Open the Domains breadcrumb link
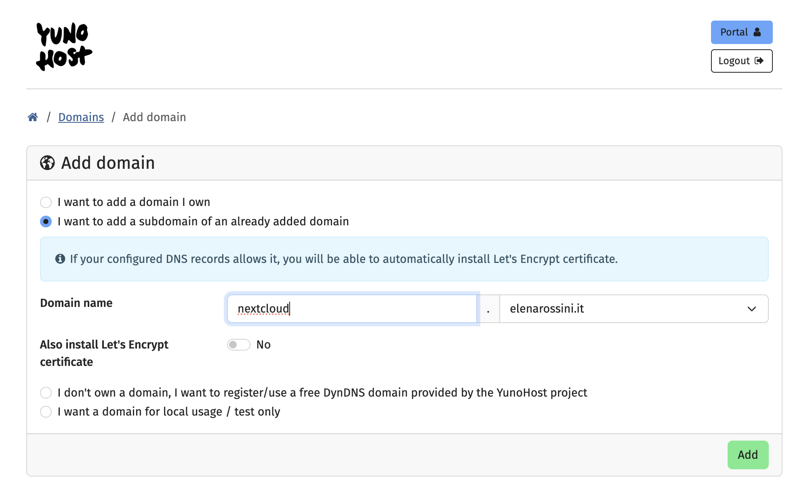The width and height of the screenshot is (812, 504). tap(81, 117)
